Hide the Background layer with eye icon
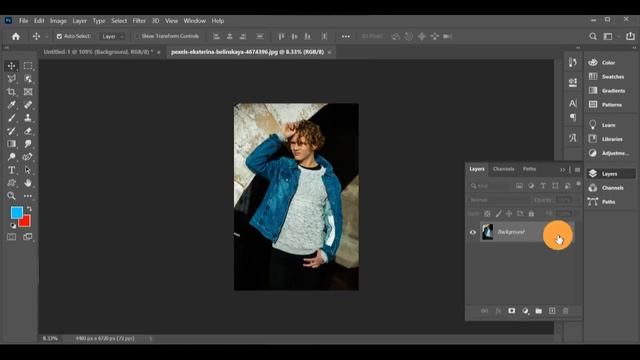 point(473,232)
